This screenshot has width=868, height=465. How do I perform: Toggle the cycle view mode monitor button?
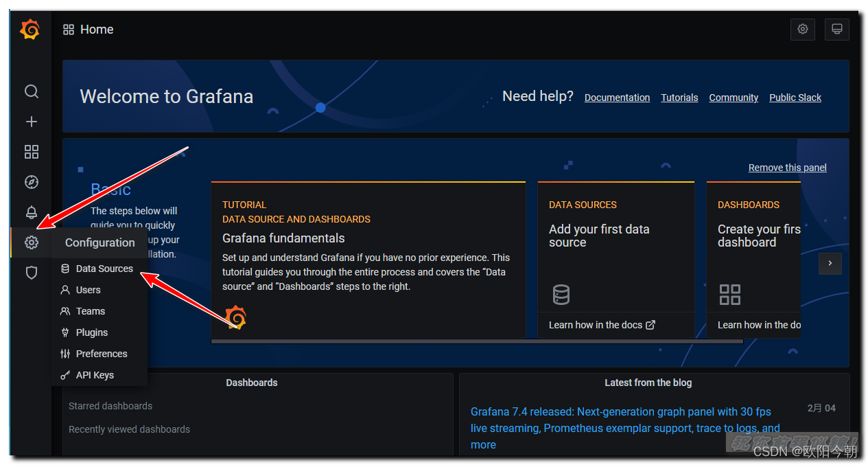point(837,30)
